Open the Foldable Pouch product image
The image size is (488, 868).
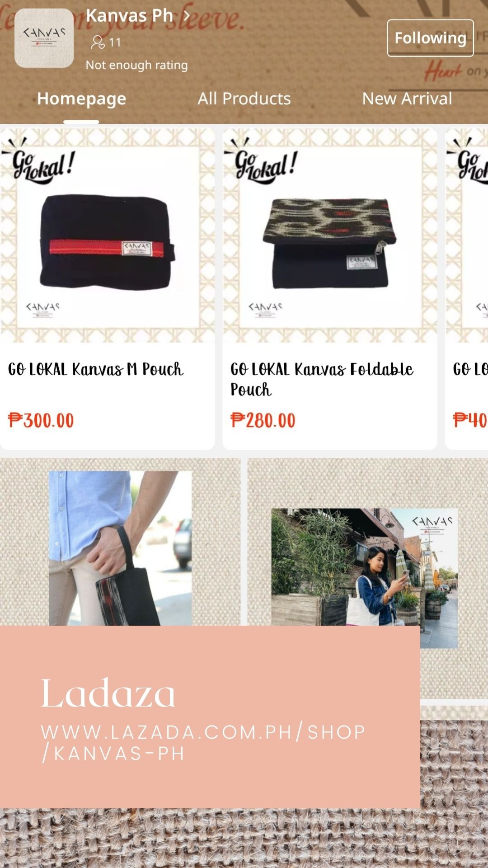[330, 236]
